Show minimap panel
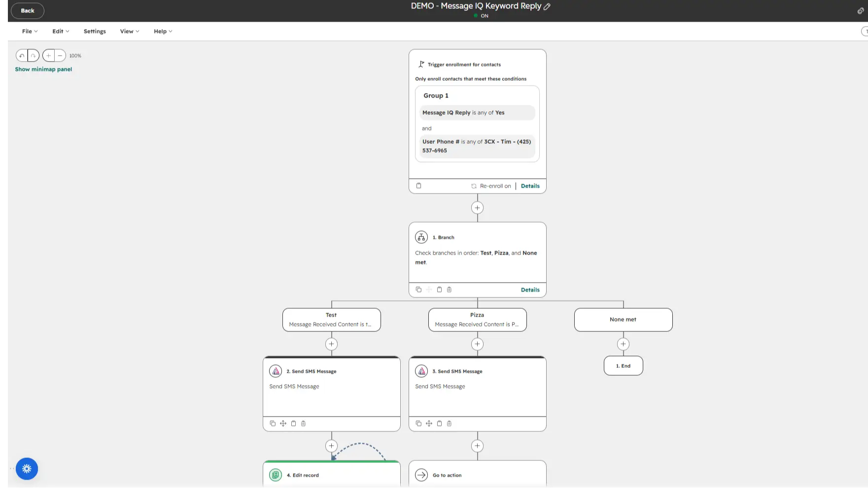Screen dimensions: 868x488 point(43,69)
